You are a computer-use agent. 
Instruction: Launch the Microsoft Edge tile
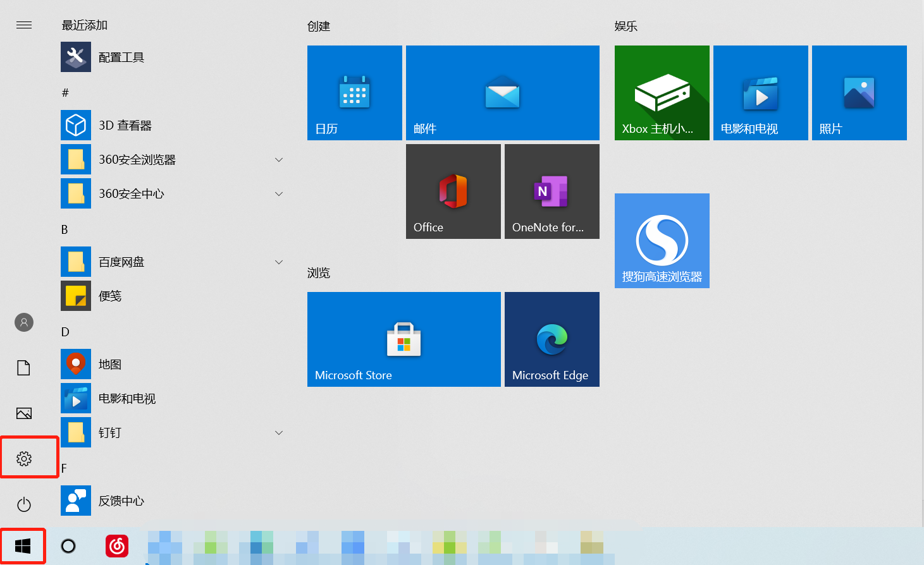click(x=552, y=339)
